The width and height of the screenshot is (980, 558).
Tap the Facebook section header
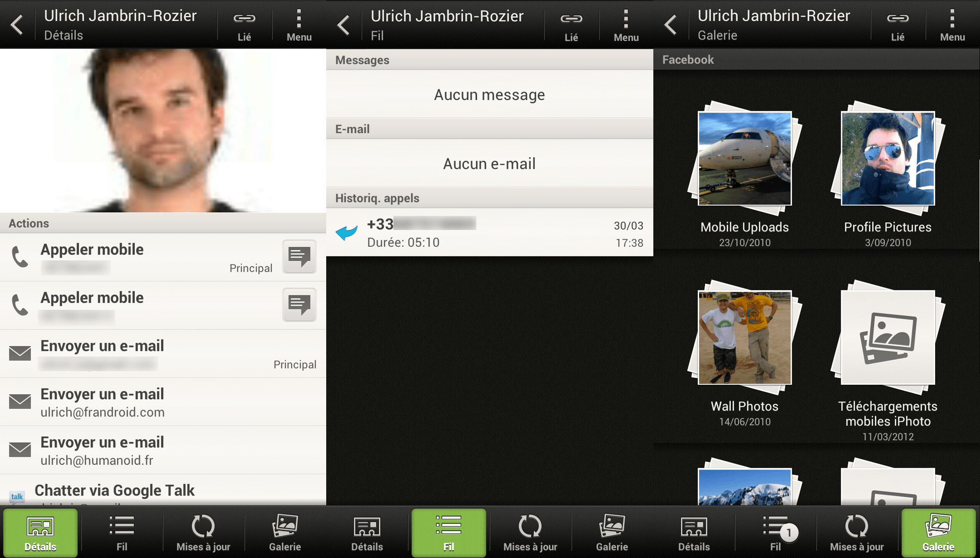tap(817, 59)
